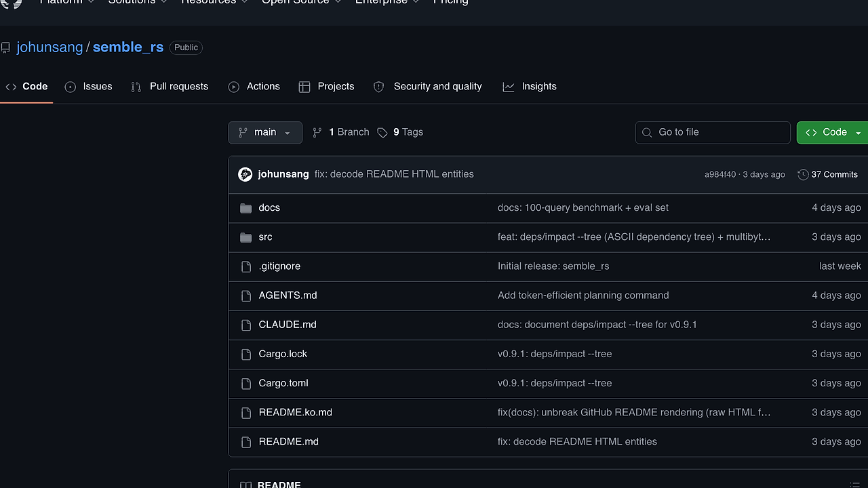The height and width of the screenshot is (488, 868).
Task: Click the src folder icon
Action: pos(246,237)
